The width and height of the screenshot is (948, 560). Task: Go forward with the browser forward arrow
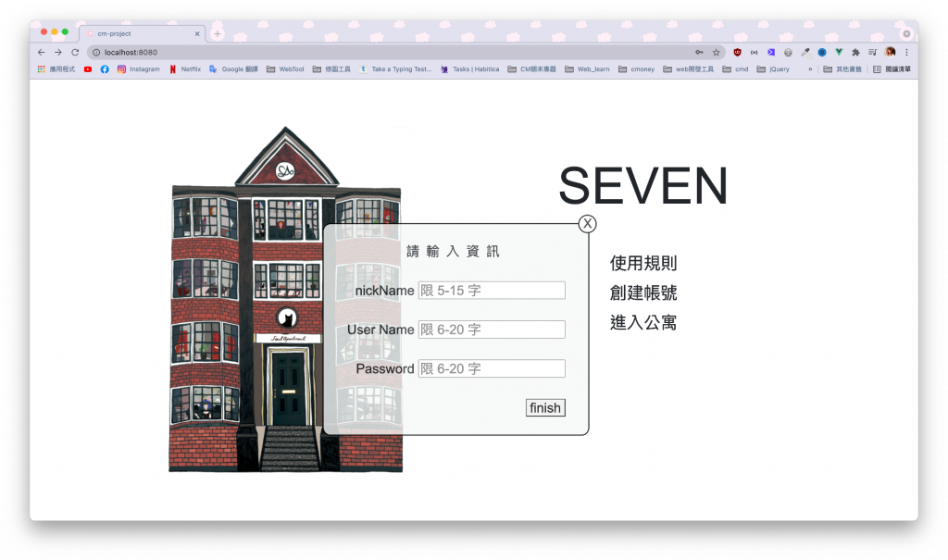click(x=58, y=53)
